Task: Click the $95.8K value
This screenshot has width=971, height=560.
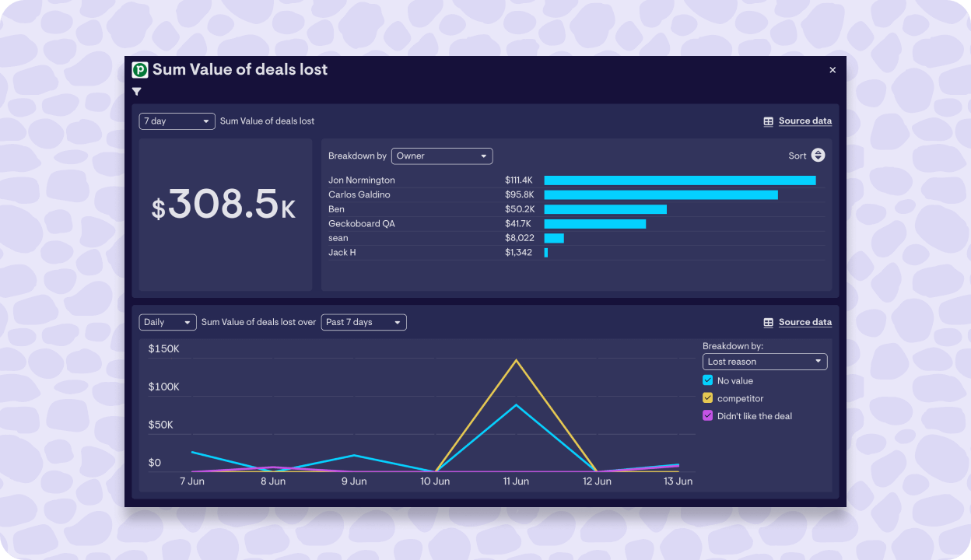Action: [x=519, y=194]
